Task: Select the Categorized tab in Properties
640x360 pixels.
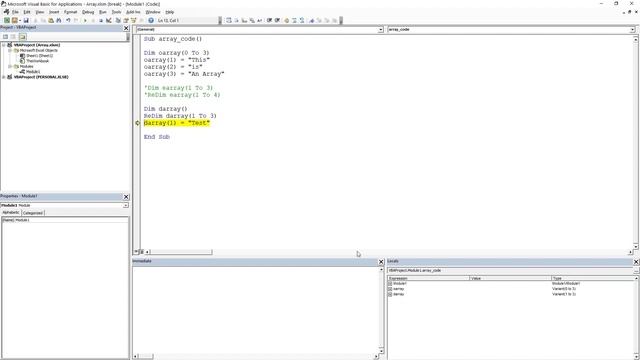Action: click(x=33, y=213)
